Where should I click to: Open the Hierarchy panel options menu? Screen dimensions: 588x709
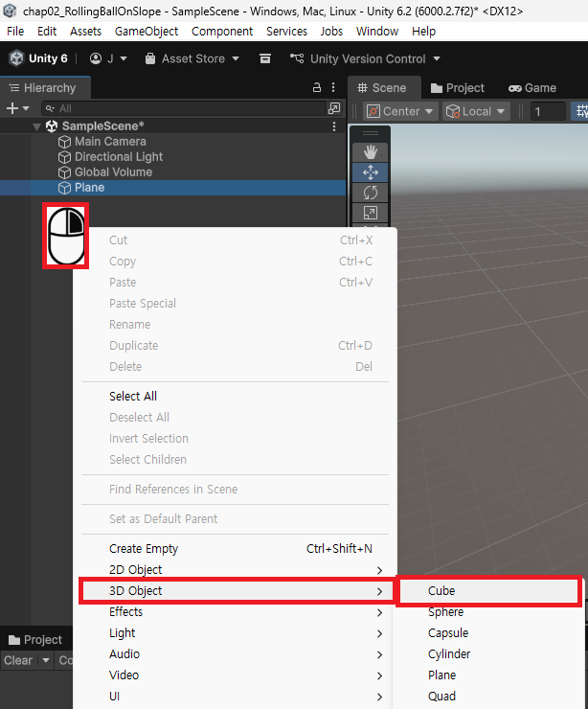(333, 87)
